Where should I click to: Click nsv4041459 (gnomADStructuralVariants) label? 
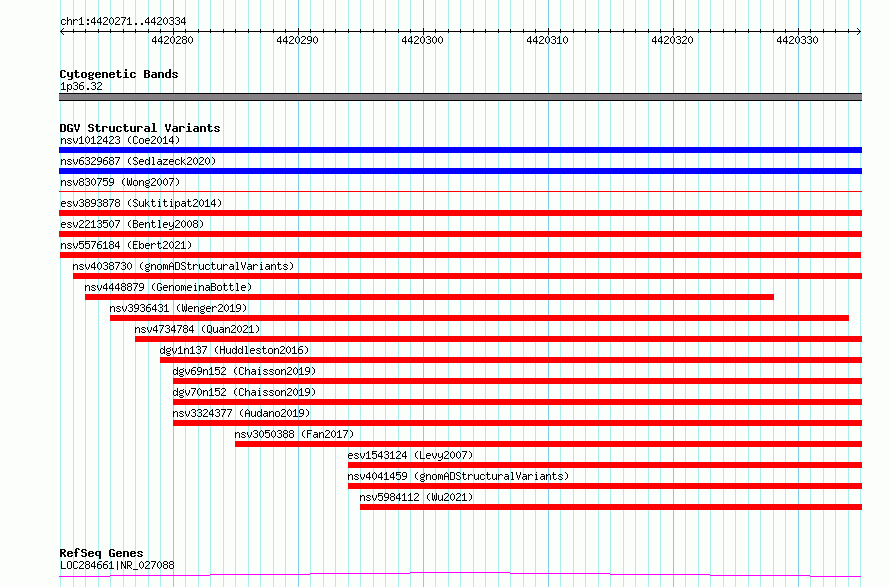tap(458, 476)
